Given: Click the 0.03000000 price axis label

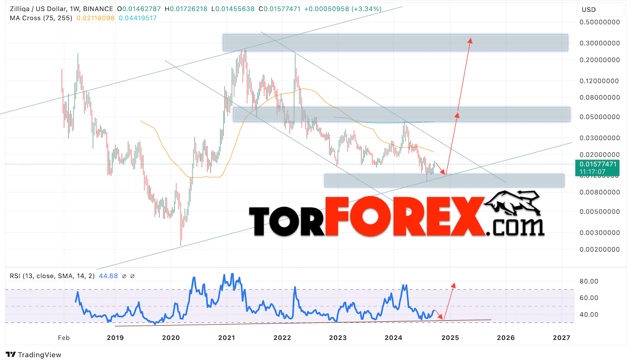Looking at the screenshot, I should (x=600, y=138).
